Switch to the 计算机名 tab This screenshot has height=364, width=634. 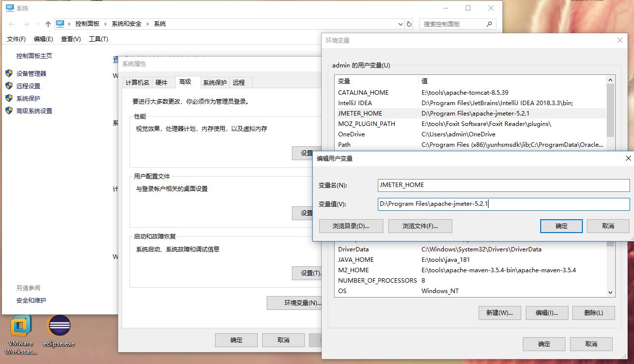click(137, 82)
